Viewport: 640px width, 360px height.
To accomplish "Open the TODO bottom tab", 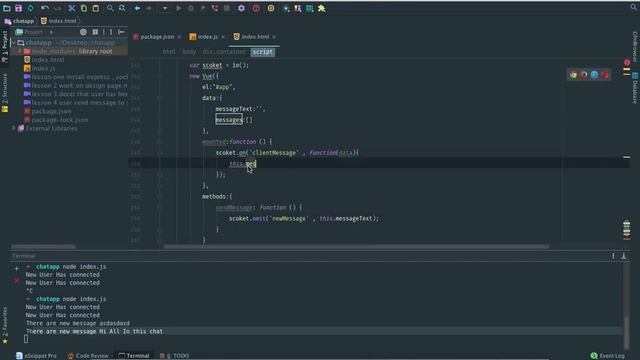I will tap(174, 356).
